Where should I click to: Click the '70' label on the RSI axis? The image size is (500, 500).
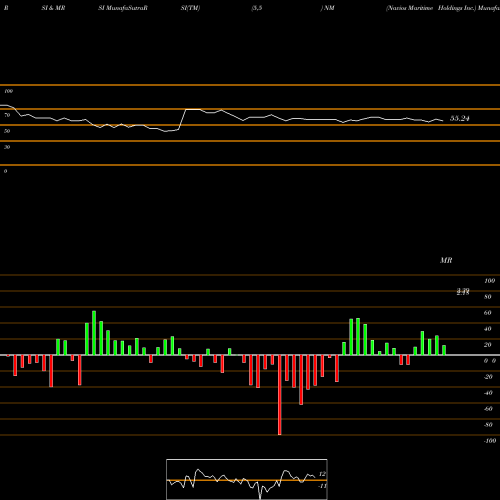tap(7, 115)
